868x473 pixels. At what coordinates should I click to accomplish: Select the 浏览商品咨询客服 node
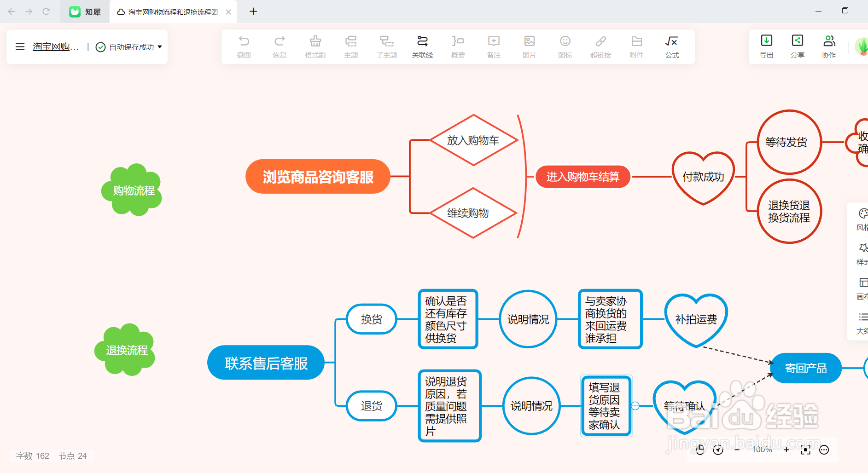point(318,177)
